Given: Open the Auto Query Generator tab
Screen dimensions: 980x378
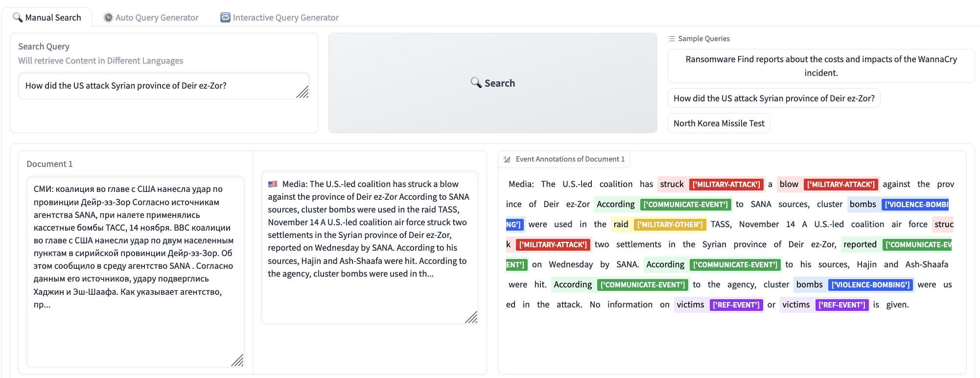Looking at the screenshot, I should pos(151,18).
